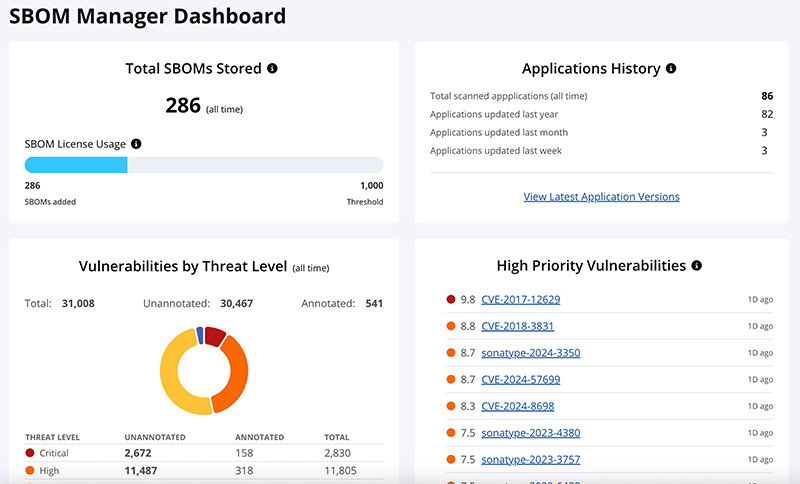
Task: Open the CVE-2017-12629 vulnerability link
Action: pos(520,299)
